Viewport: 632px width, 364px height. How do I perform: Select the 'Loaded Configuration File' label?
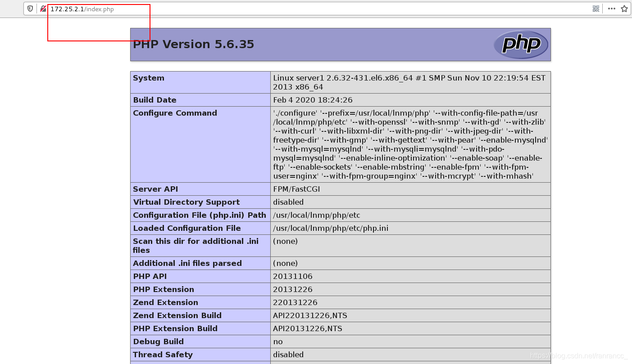click(187, 228)
